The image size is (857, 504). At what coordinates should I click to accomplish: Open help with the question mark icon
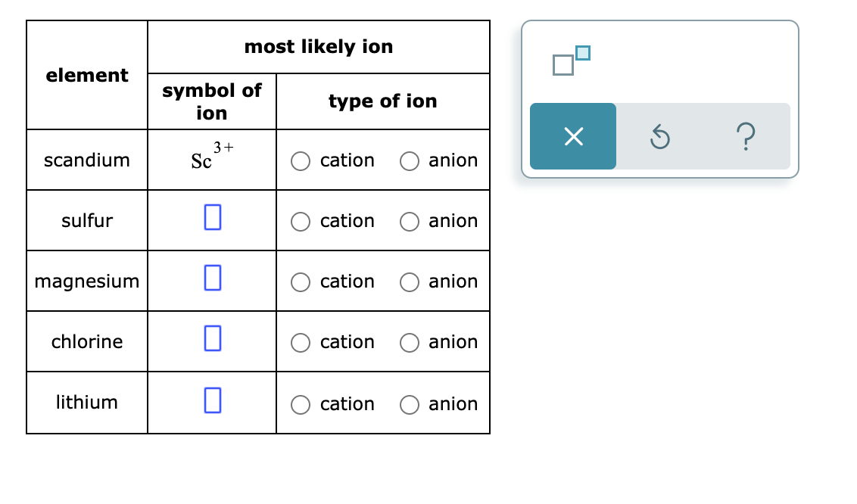pos(746,136)
